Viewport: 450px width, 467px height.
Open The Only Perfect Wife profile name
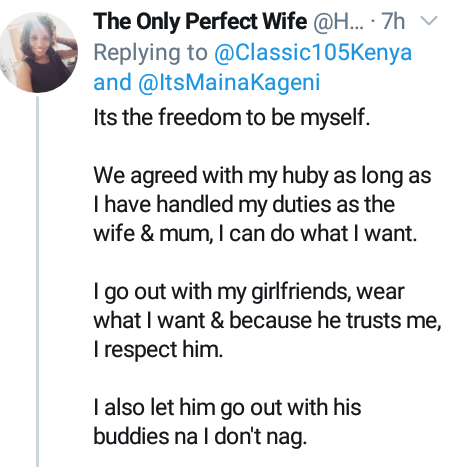200,21
